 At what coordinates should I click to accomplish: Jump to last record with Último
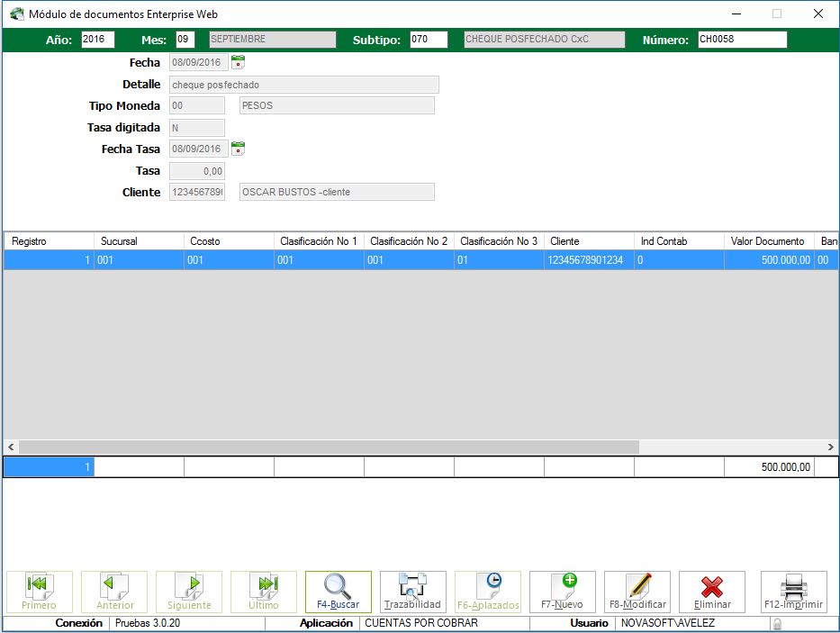tap(264, 592)
